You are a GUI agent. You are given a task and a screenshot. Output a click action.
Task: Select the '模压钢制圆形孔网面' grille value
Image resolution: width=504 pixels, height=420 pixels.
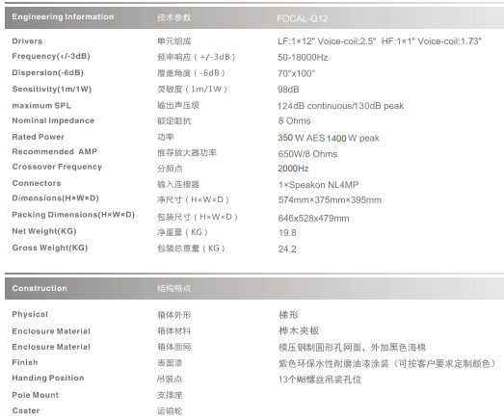click(320, 348)
